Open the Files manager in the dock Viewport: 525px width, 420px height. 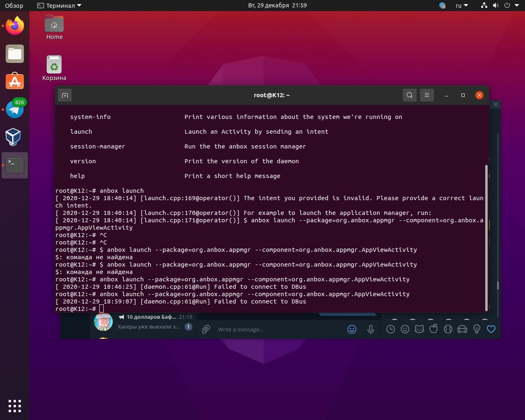pyautogui.click(x=15, y=54)
